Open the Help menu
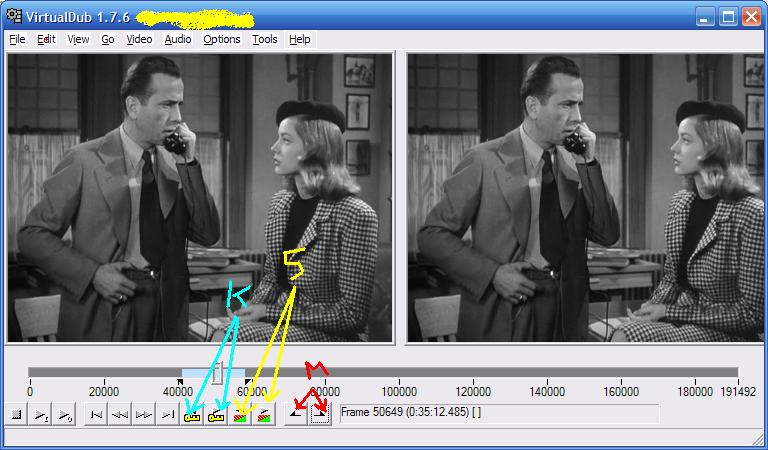This screenshot has width=768, height=450. click(x=300, y=39)
